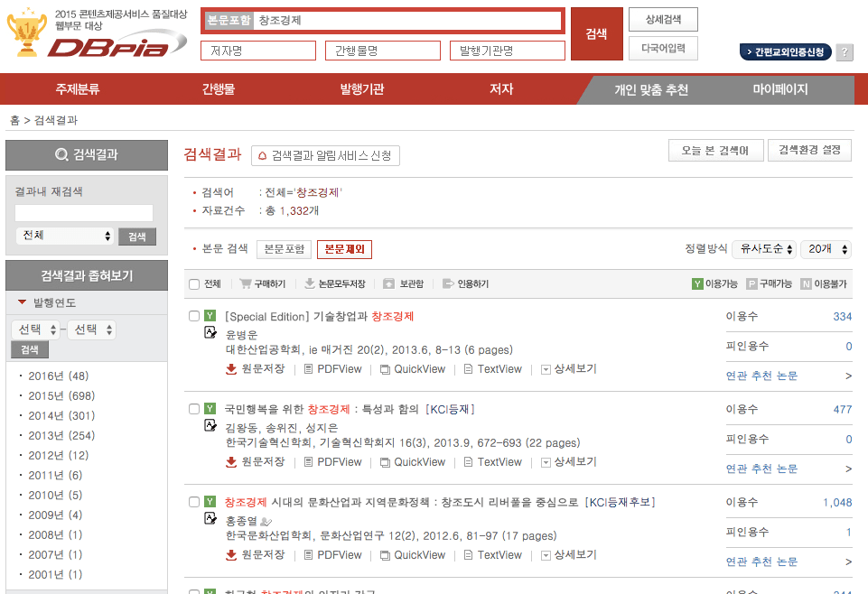Expand the 상세보기 details of first result
This screenshot has height=594, width=868.
pyautogui.click(x=569, y=369)
